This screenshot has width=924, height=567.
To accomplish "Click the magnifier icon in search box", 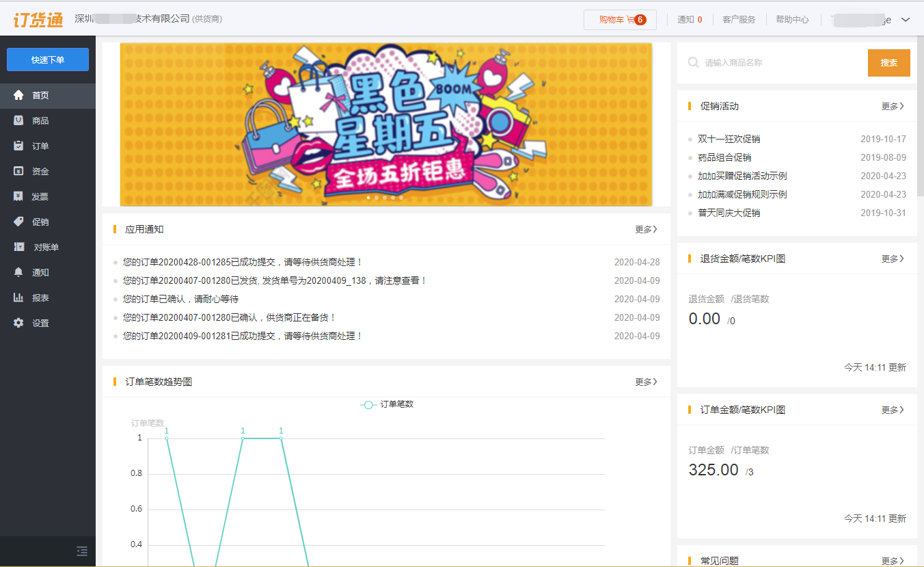I will (x=693, y=62).
